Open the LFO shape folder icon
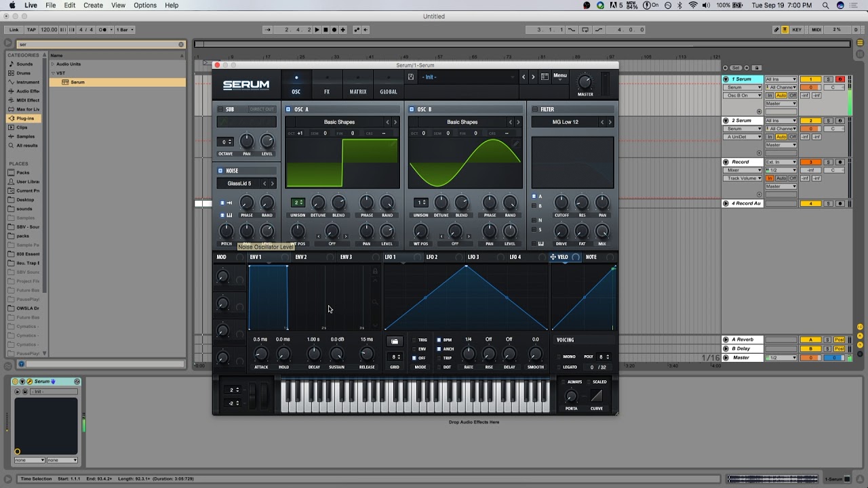The height and width of the screenshot is (488, 868). (x=395, y=341)
